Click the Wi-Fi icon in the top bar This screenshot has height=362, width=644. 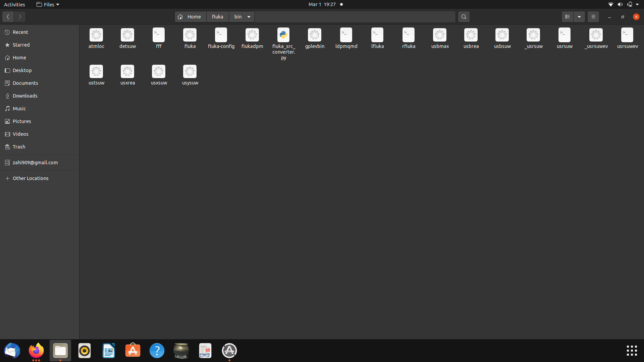(610, 4)
